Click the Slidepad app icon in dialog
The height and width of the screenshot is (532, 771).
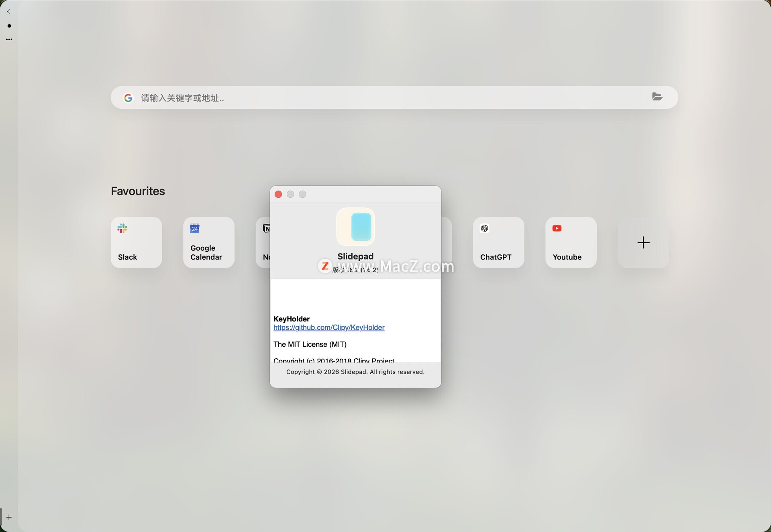(355, 227)
